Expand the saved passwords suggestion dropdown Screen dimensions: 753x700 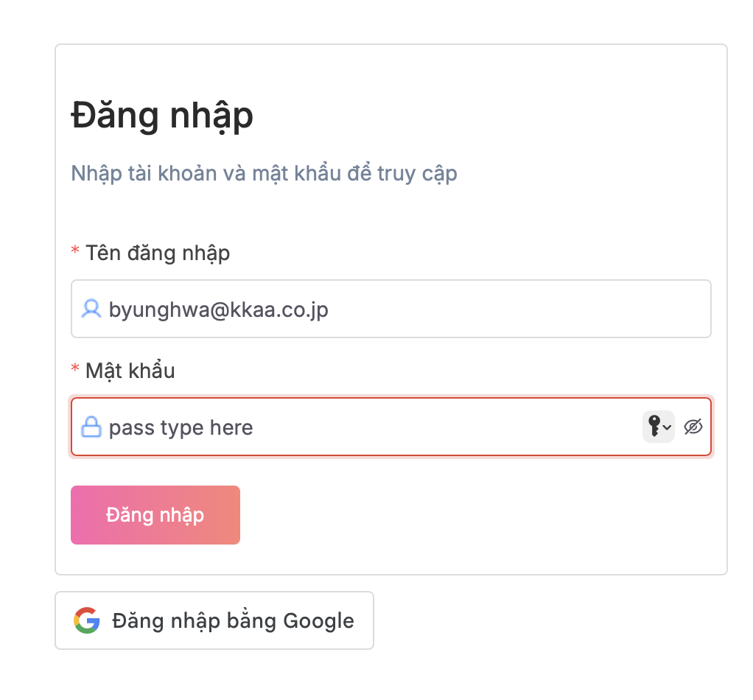tap(667, 428)
